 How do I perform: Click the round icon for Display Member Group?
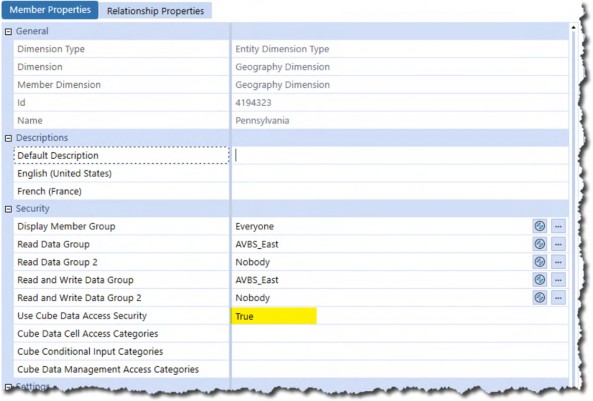click(540, 226)
